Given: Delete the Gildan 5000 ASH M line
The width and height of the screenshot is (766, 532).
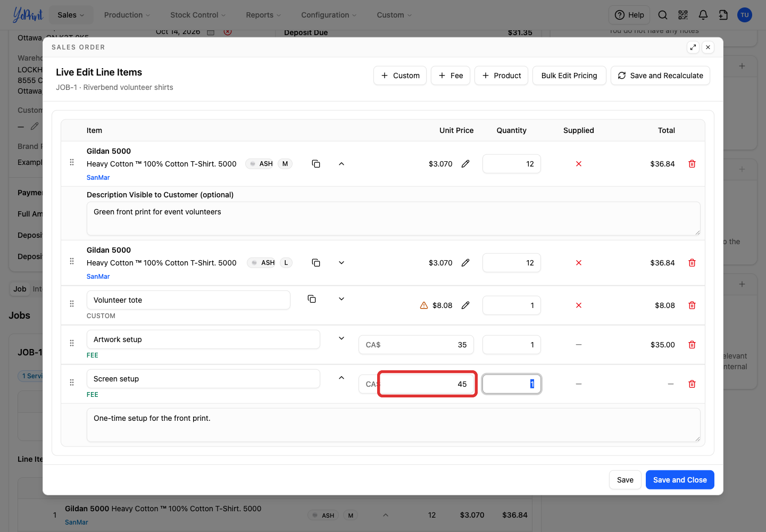Looking at the screenshot, I should coord(692,164).
